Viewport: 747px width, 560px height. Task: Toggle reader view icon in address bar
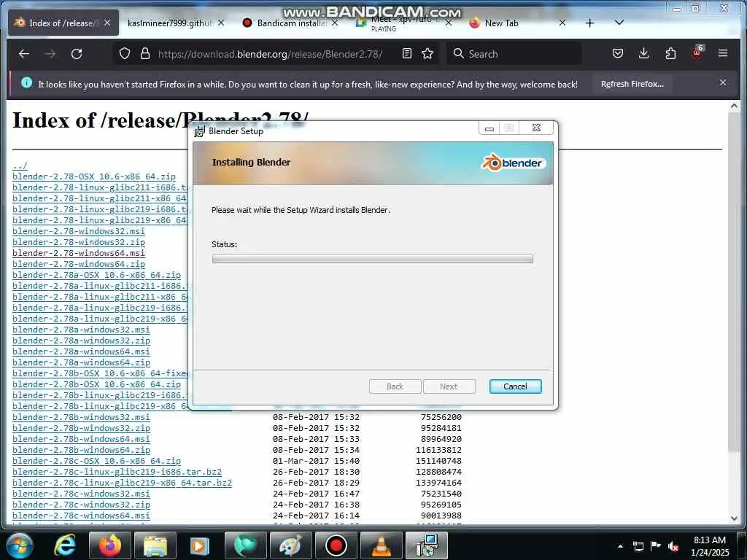tap(407, 53)
